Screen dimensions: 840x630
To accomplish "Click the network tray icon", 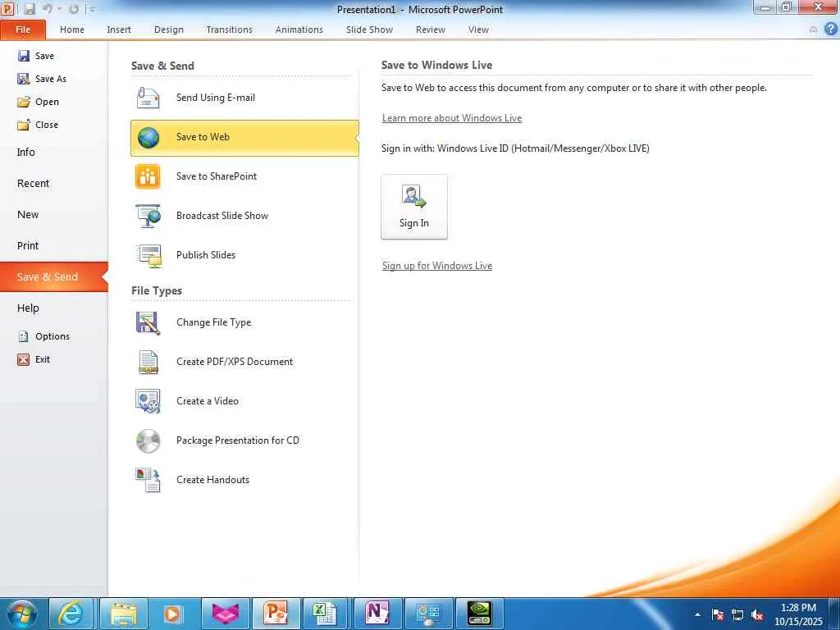I will (x=737, y=615).
